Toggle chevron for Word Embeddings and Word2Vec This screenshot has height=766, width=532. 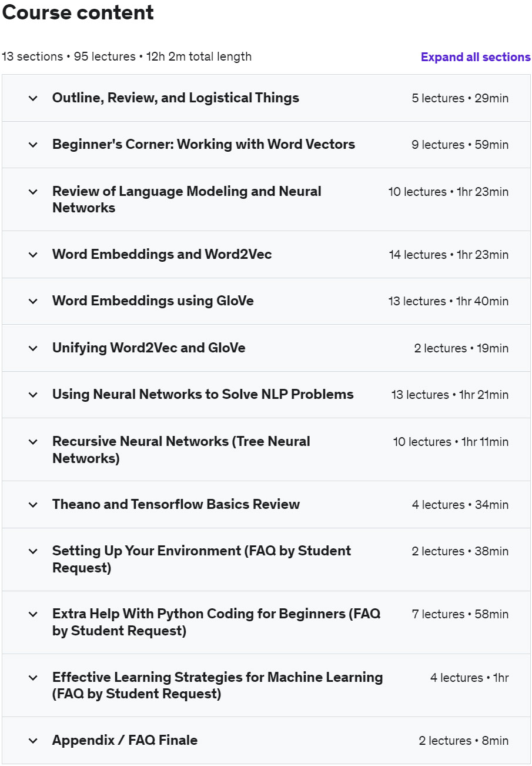coord(33,255)
